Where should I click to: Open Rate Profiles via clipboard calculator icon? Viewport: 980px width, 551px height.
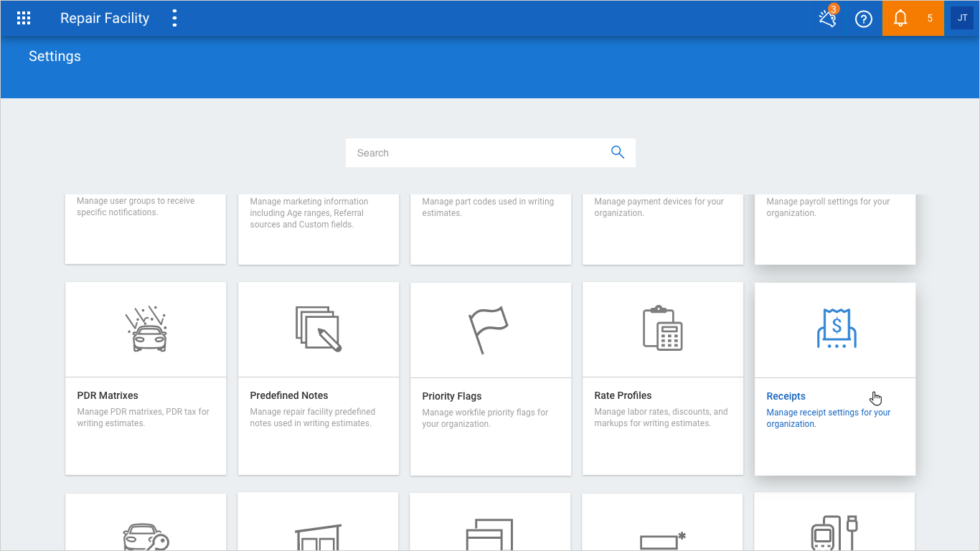click(662, 329)
